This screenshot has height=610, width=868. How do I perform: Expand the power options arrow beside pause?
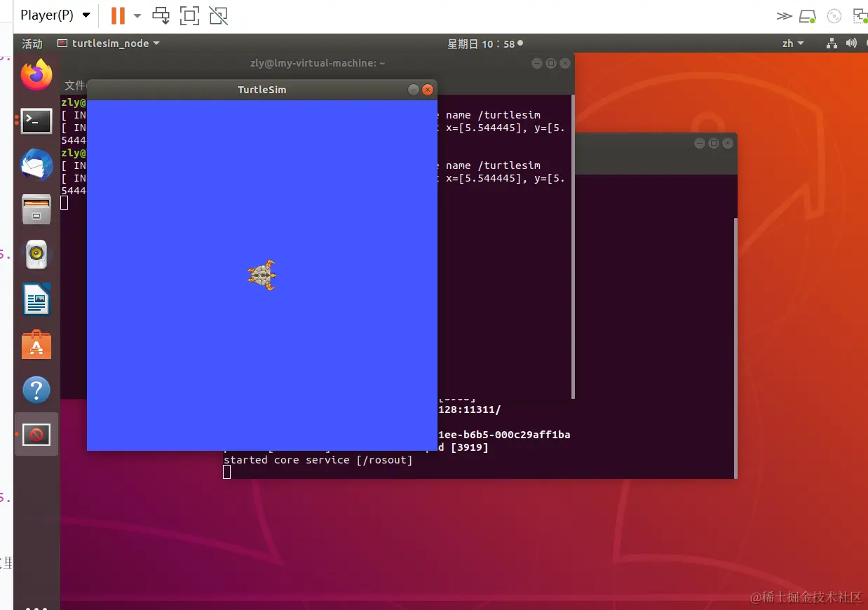pyautogui.click(x=137, y=15)
